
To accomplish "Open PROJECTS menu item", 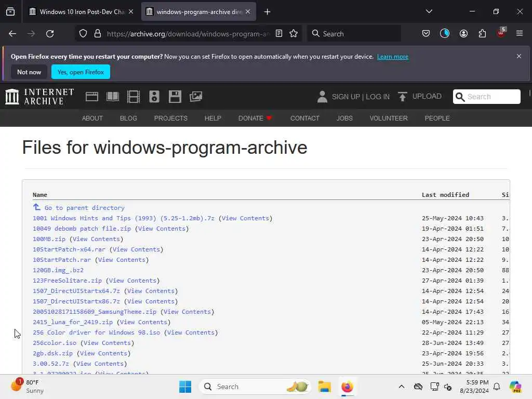I will tap(170, 118).
